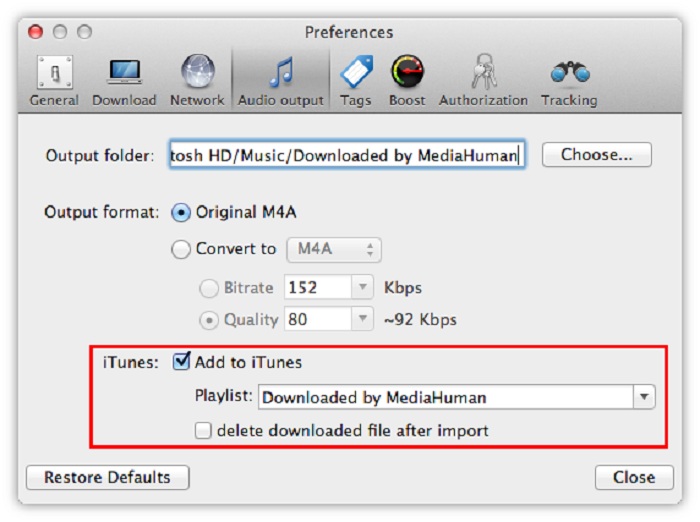Click the Restore Defaults button

[x=107, y=477]
